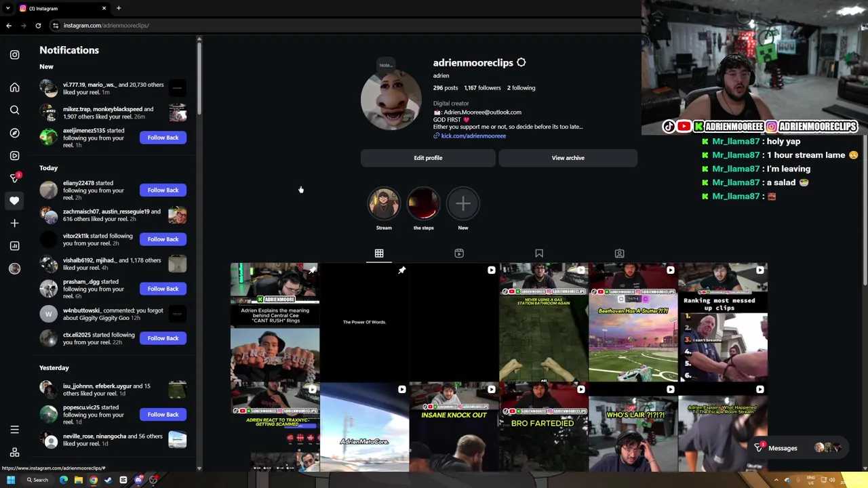Image resolution: width=868 pixels, height=488 pixels.
Task: Open Reels from the sidebar
Action: [x=14, y=155]
